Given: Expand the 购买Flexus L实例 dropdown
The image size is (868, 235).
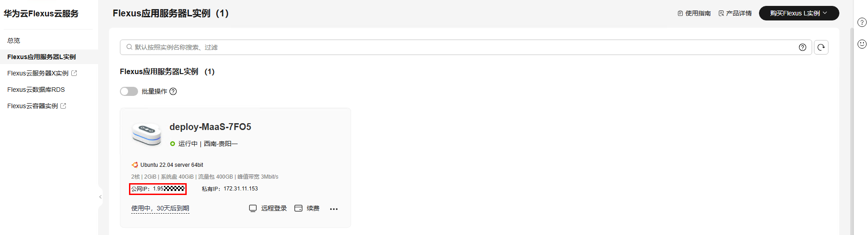Looking at the screenshot, I should point(799,13).
